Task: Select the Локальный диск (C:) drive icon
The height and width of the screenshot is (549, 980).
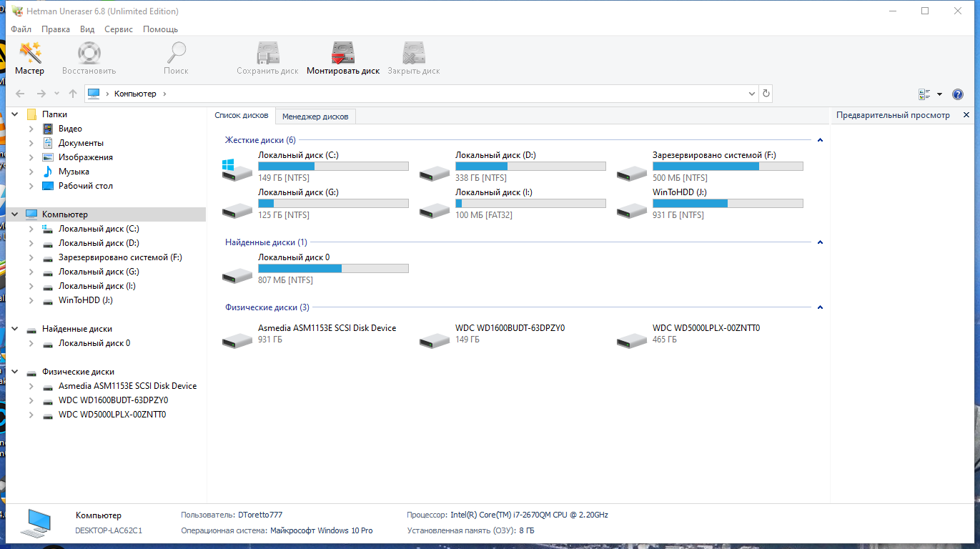Action: [237, 170]
